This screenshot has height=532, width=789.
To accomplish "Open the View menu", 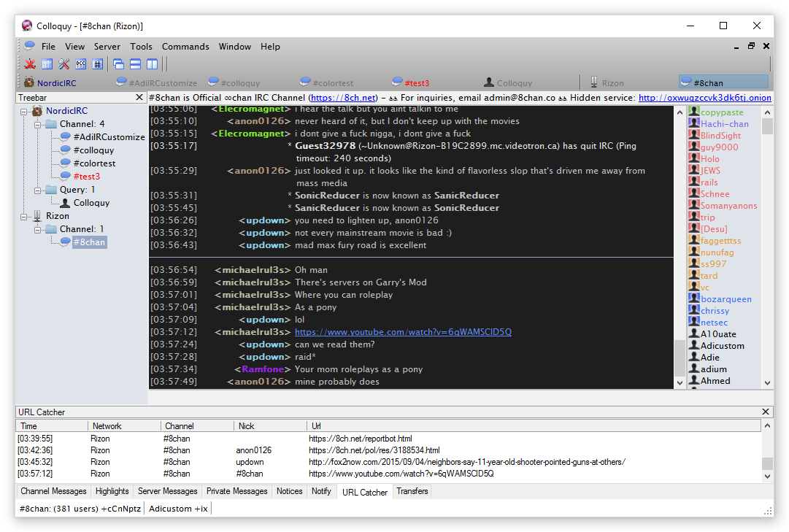I will 74,46.
